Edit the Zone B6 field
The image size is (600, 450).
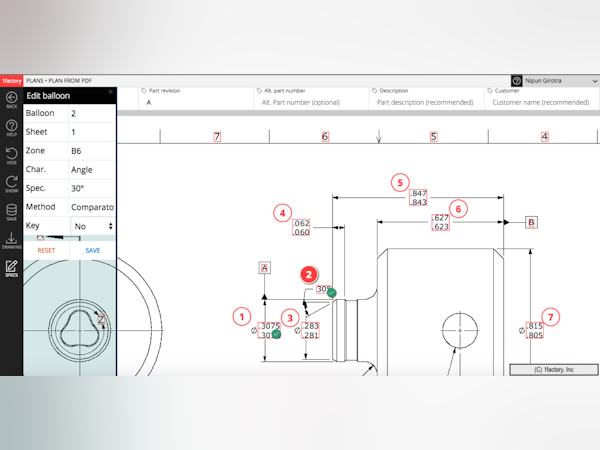coord(92,151)
